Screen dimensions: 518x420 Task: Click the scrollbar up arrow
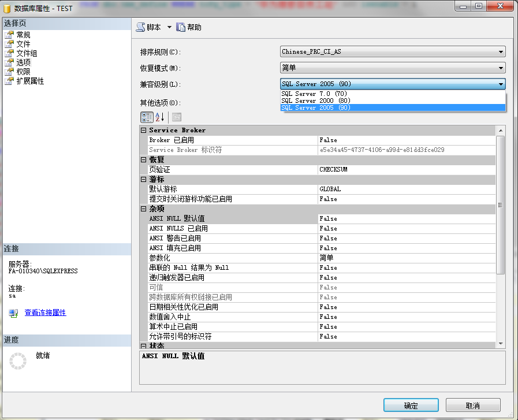[501, 131]
